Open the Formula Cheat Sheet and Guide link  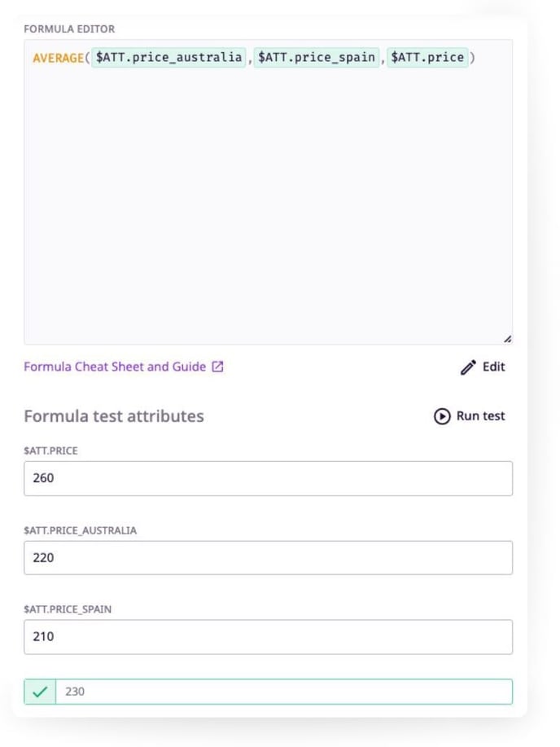pos(115,367)
